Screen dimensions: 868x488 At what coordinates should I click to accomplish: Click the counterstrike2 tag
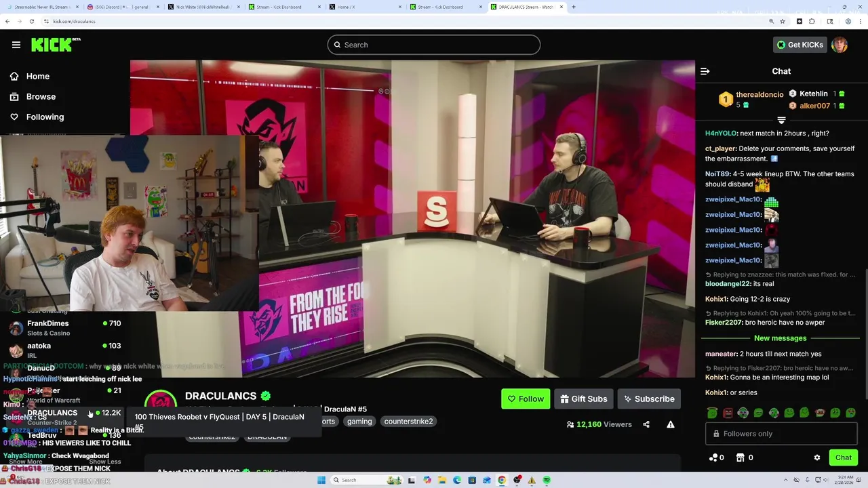click(408, 421)
